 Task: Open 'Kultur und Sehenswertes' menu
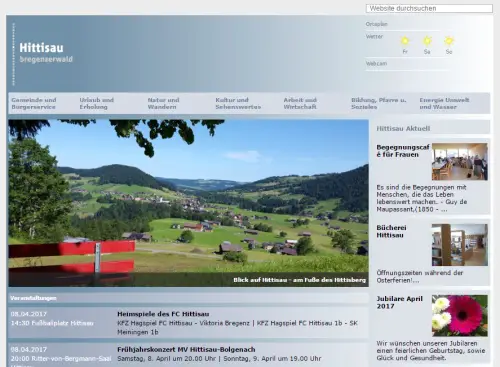tap(238, 103)
